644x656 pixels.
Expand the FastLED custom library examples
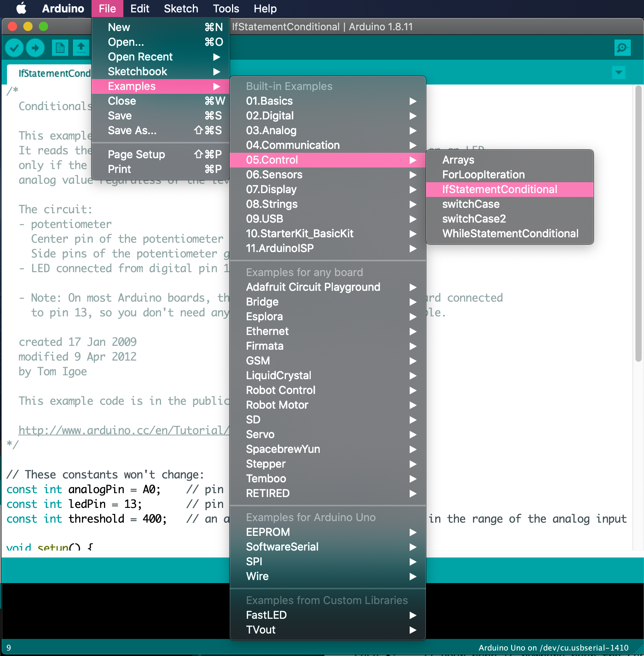[328, 615]
